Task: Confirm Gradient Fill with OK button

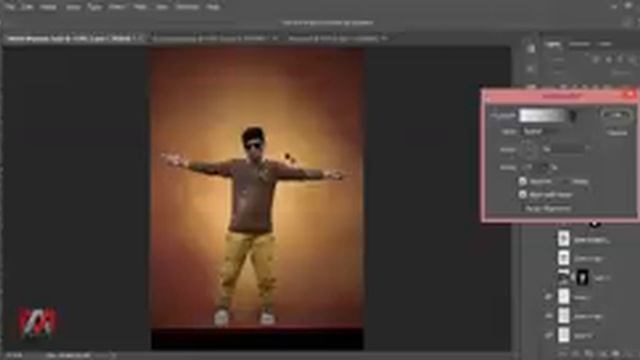Action: tap(616, 115)
